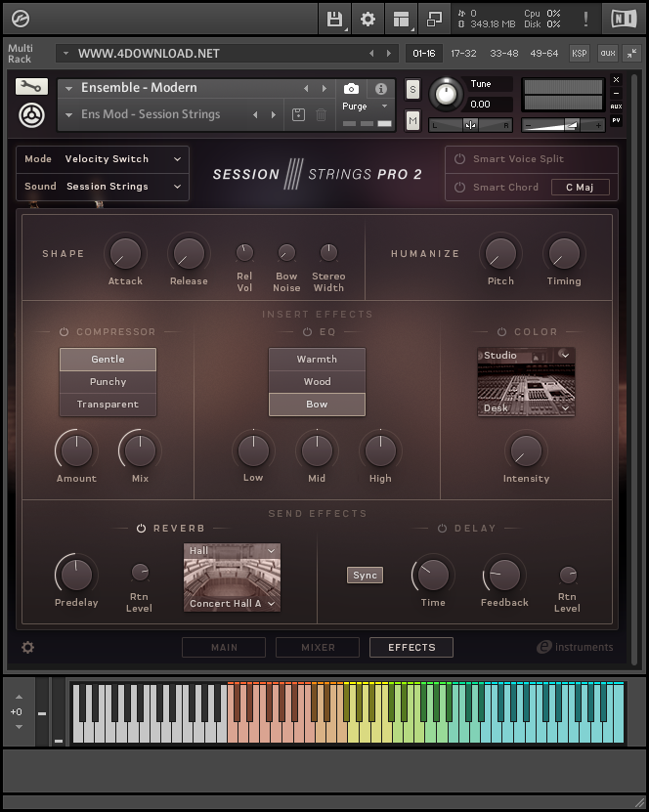Toggle the Reverb power button
Image resolution: width=649 pixels, height=812 pixels.
pyautogui.click(x=141, y=529)
